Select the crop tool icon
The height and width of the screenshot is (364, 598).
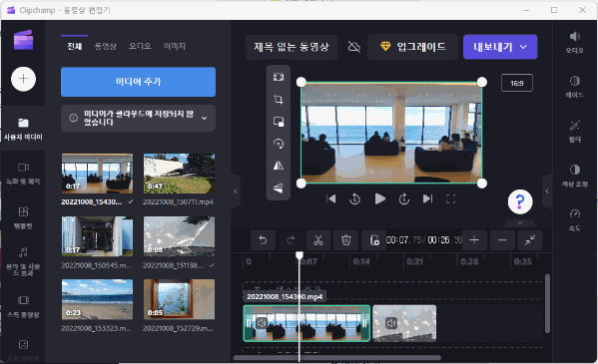click(x=279, y=100)
